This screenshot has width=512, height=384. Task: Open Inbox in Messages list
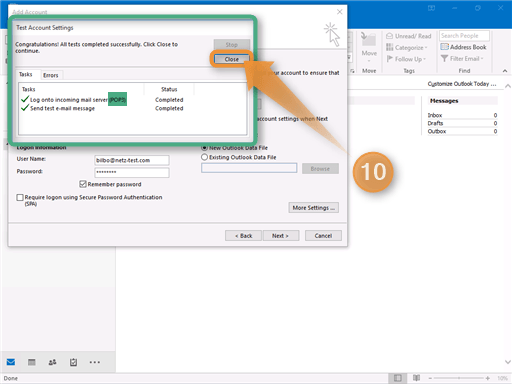tap(462, 115)
